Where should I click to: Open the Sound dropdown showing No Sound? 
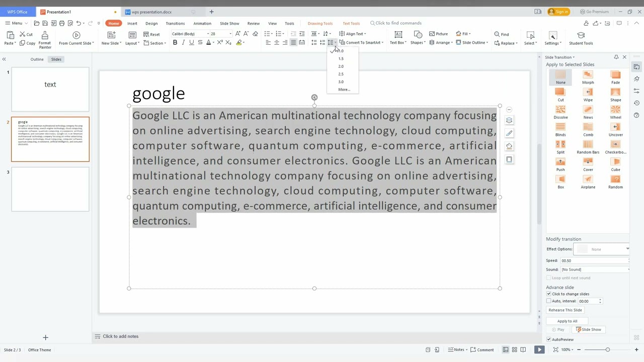point(595,269)
